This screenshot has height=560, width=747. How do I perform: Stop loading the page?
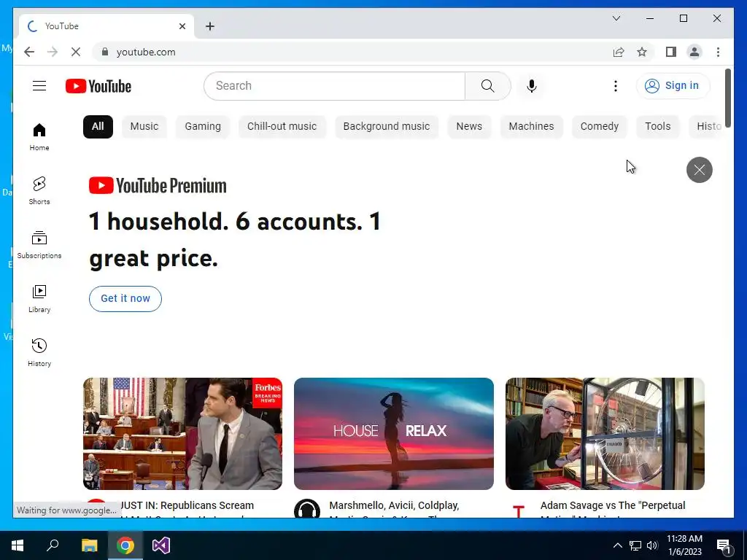coord(76,52)
